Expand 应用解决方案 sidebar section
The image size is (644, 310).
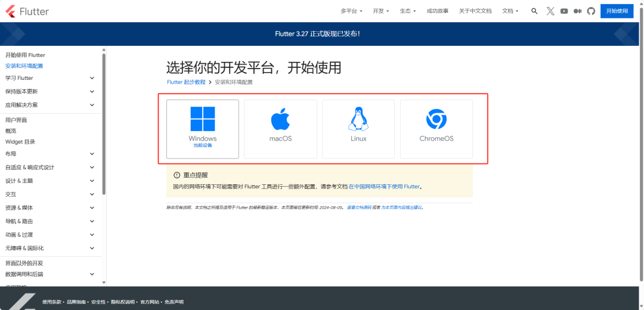point(50,105)
